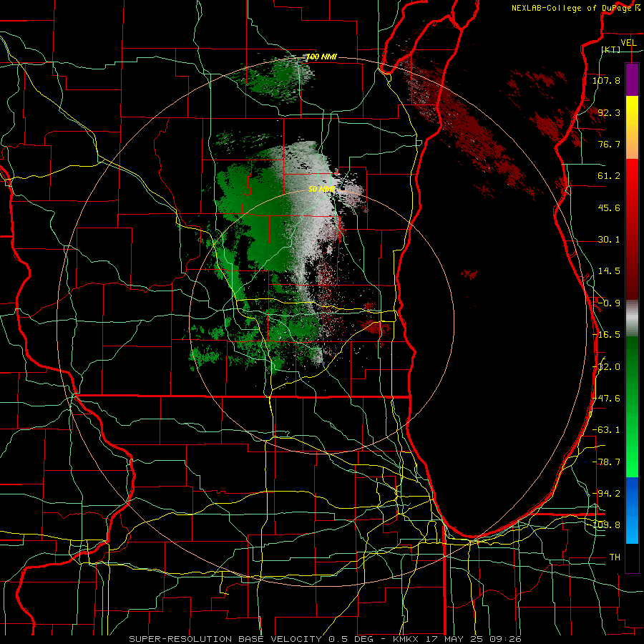Pick the purple segment of velocity scale
Viewport: 644px width, 644px height.
click(x=632, y=79)
